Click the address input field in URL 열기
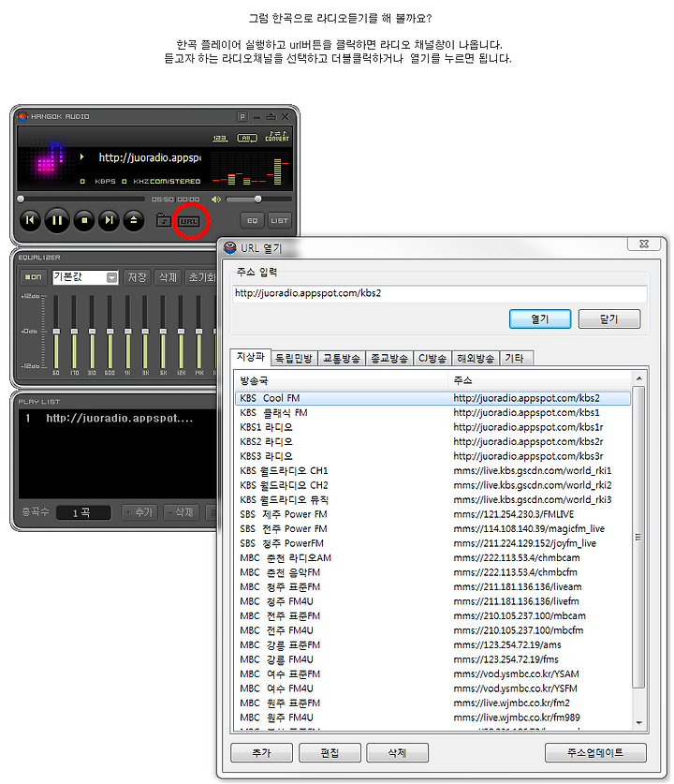This screenshot has height=784, width=674. pos(440,293)
